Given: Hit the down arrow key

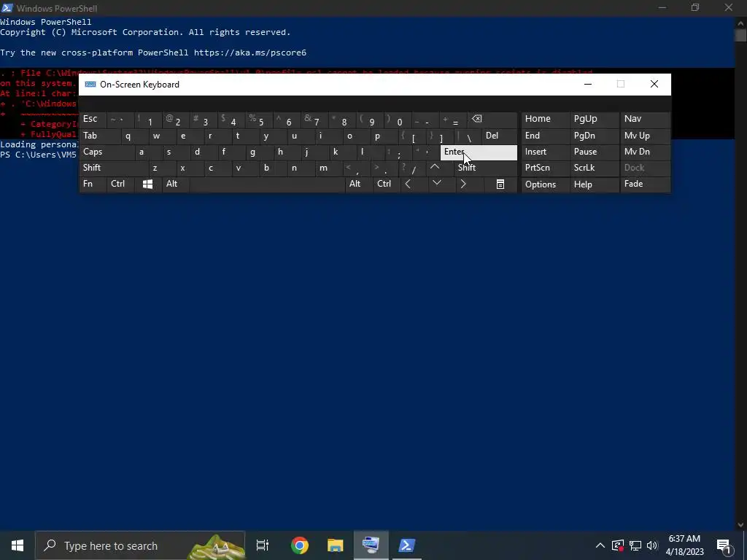Looking at the screenshot, I should point(436,183).
